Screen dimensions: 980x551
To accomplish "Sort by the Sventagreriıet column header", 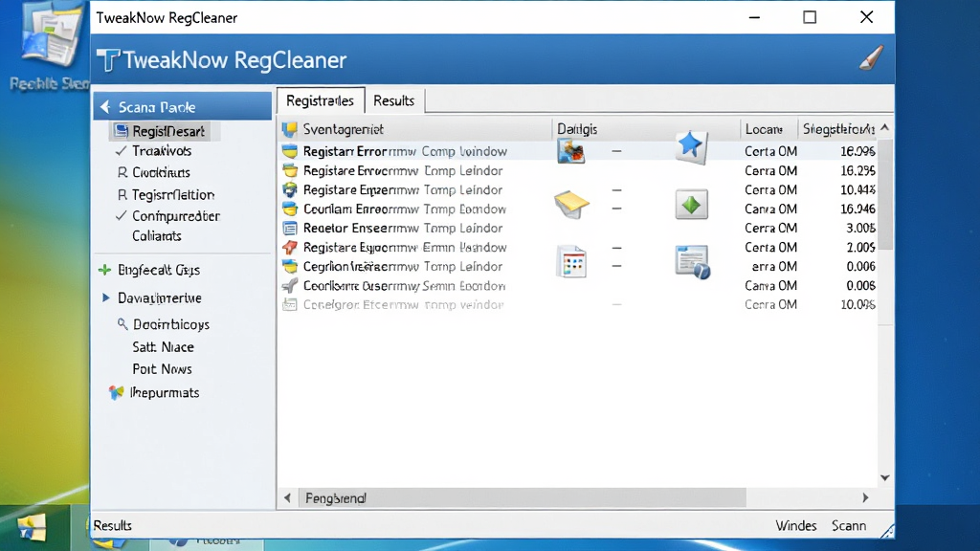I will coord(414,129).
